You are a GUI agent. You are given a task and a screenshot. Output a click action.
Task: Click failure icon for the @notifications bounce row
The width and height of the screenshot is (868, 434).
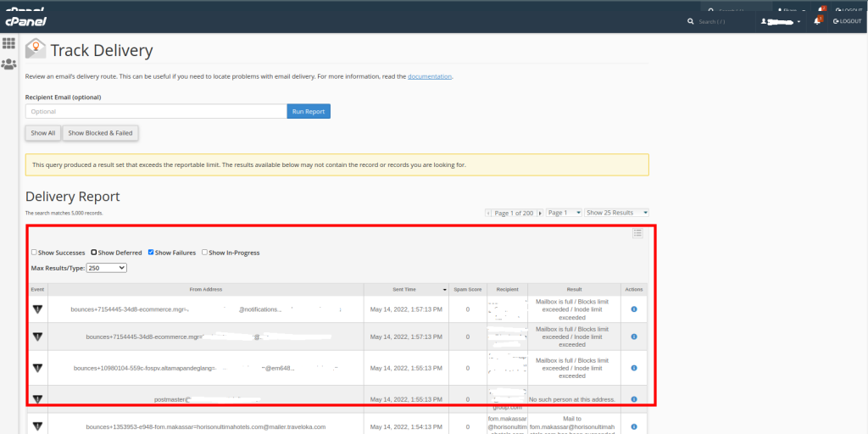37,309
